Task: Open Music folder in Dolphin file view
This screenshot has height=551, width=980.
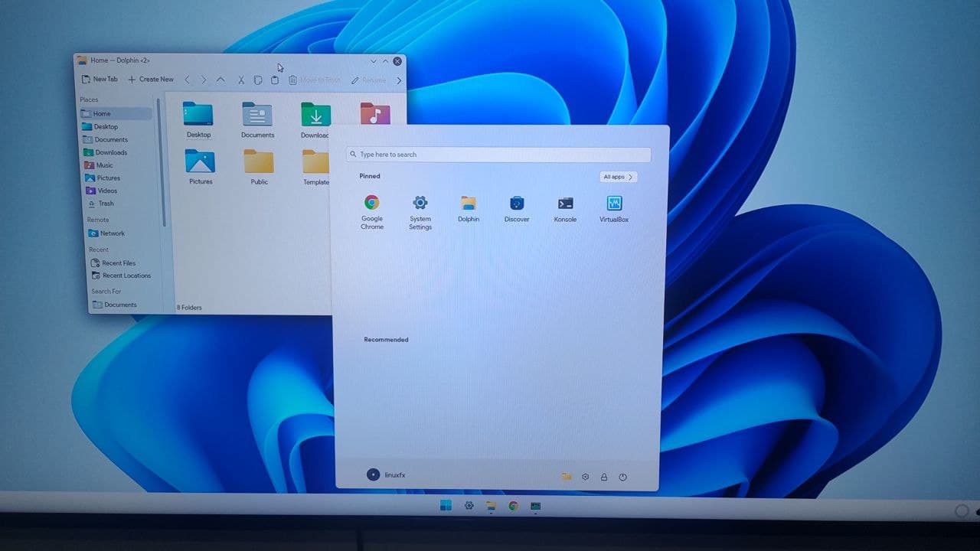Action: click(x=375, y=114)
